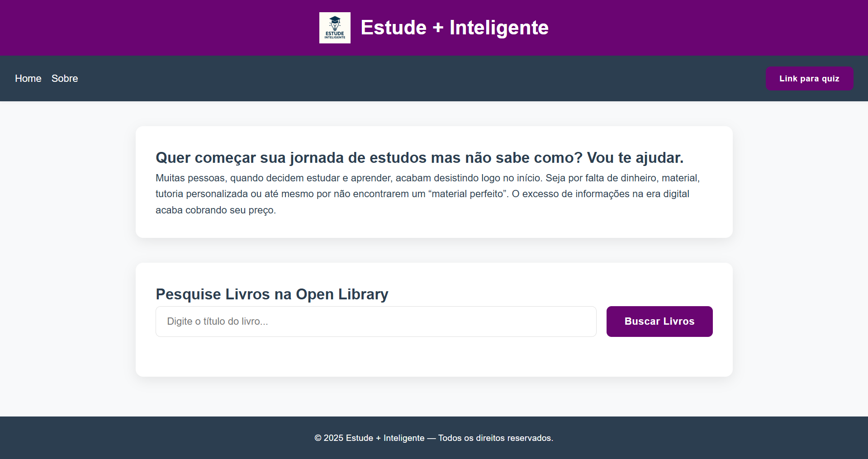This screenshot has height=459, width=868.
Task: Click the graduation cap in the header logo
Action: 335,20
